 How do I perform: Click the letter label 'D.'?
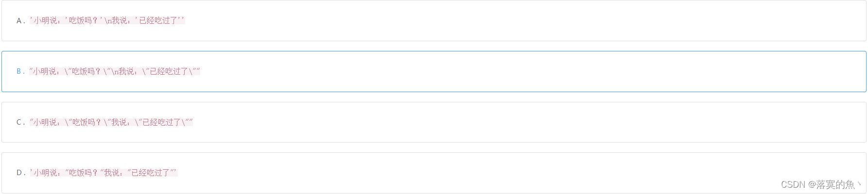point(20,173)
